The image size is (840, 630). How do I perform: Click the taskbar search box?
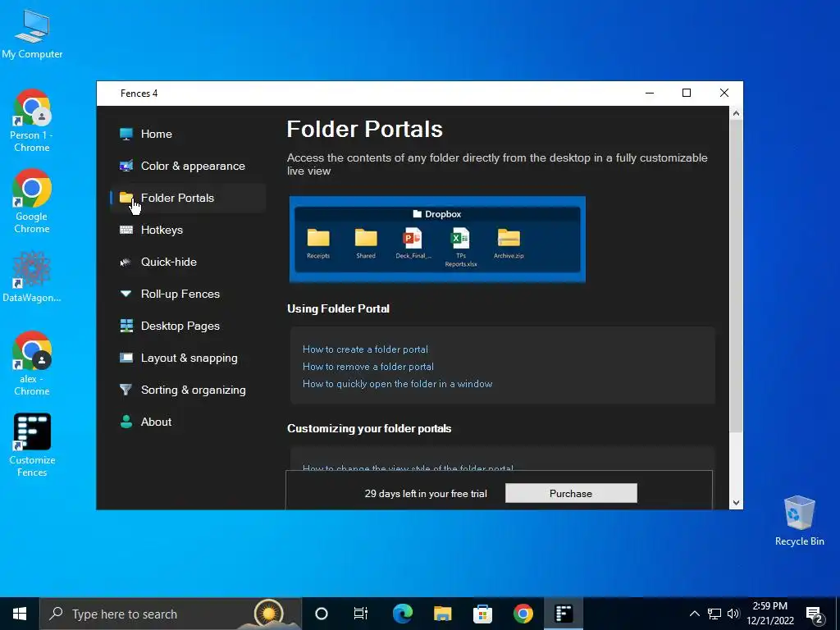pos(171,614)
